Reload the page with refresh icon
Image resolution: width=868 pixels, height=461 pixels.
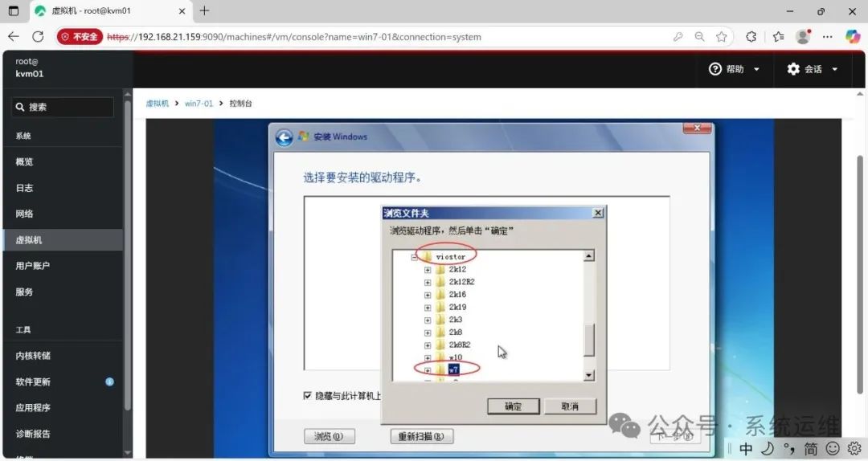pos(39,36)
